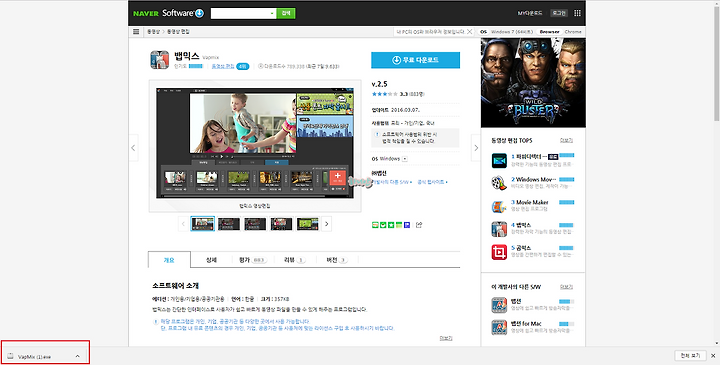Click inside the software search field

(x=240, y=13)
